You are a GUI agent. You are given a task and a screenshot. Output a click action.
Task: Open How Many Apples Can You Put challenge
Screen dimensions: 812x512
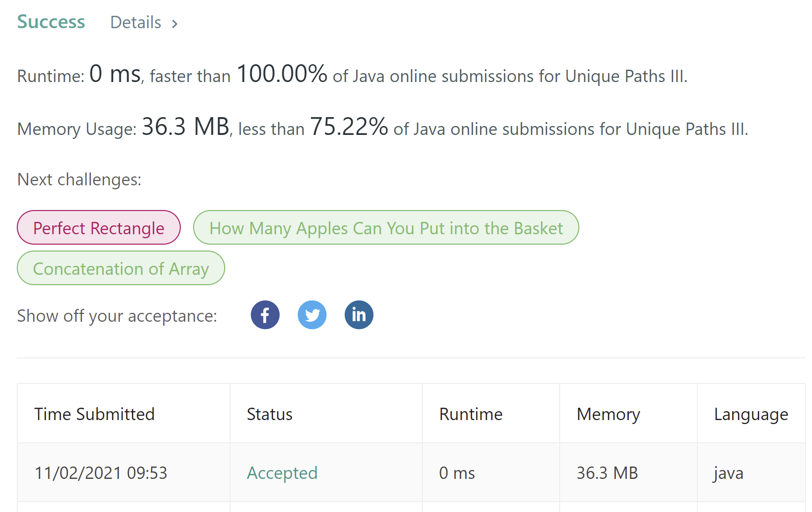386,228
